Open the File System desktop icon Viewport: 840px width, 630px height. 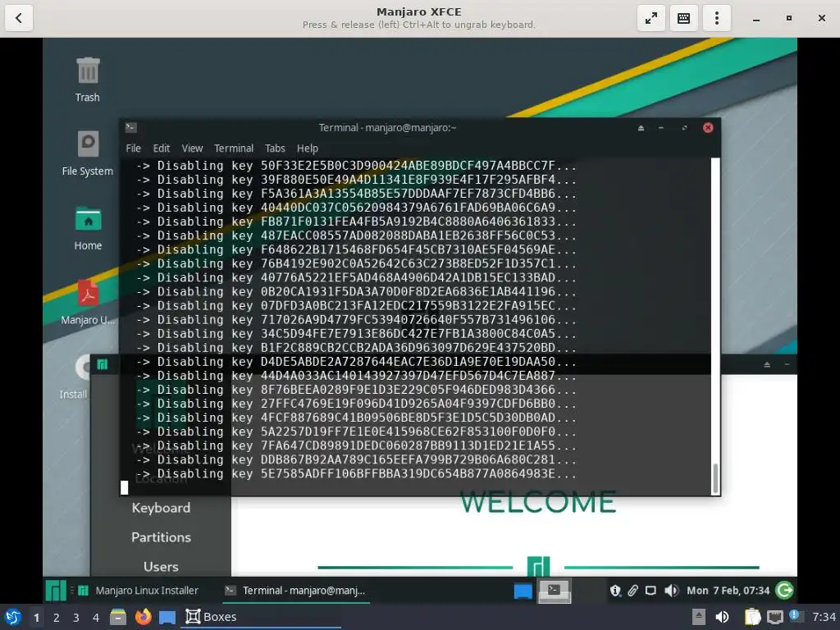88,153
